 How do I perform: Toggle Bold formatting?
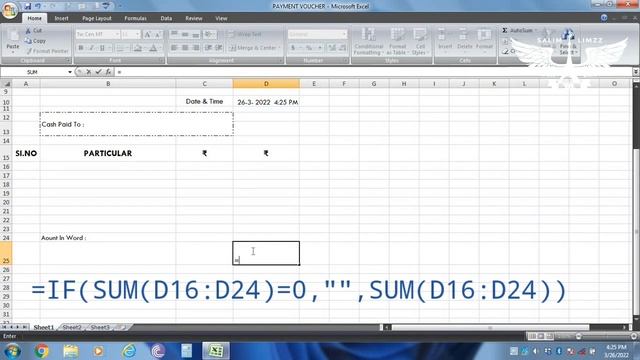pyautogui.click(x=81, y=48)
